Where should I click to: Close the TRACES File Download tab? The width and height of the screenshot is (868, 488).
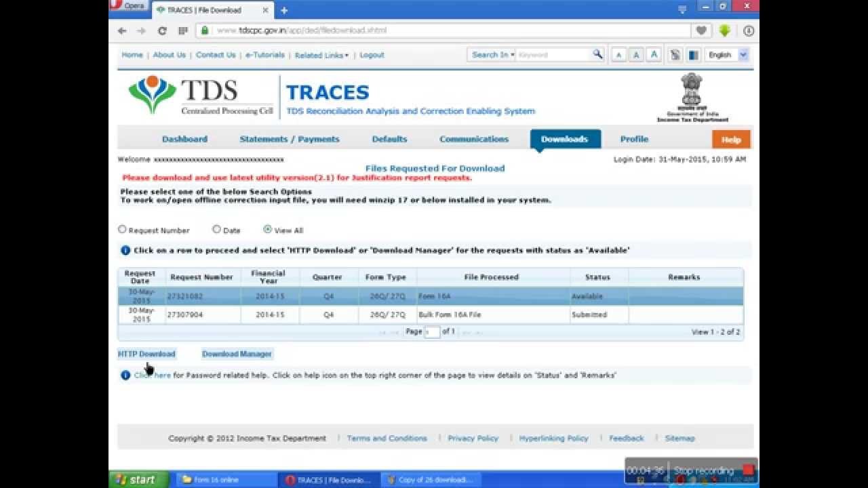[x=266, y=10]
